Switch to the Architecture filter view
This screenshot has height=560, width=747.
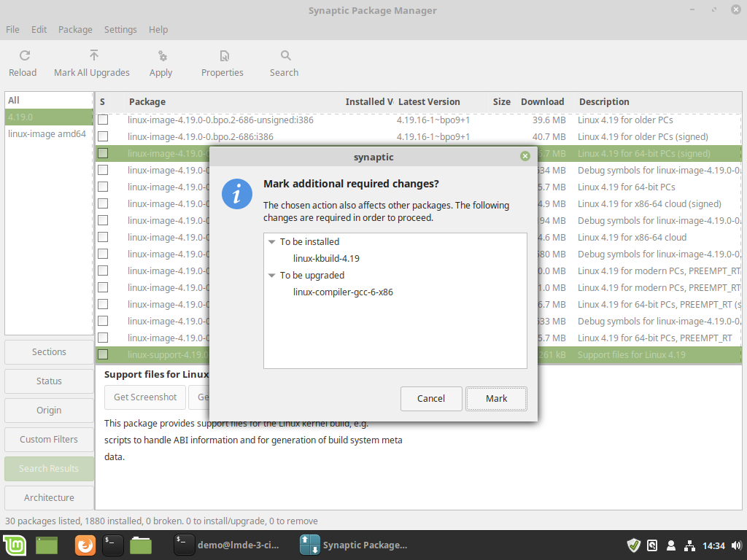(x=49, y=497)
